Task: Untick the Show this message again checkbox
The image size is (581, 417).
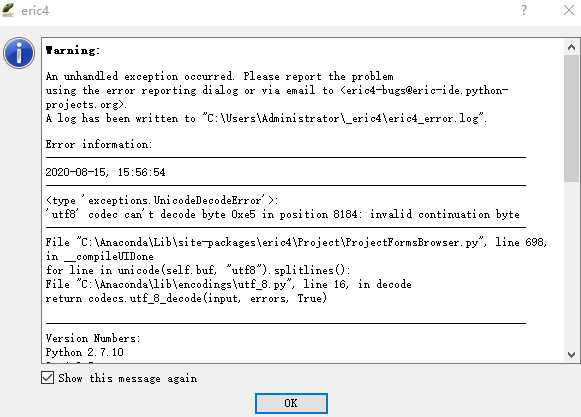Action: [x=47, y=378]
